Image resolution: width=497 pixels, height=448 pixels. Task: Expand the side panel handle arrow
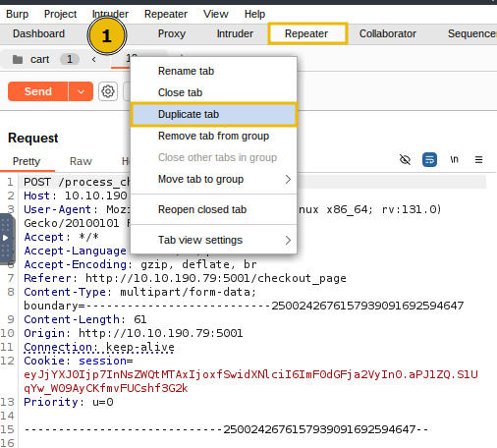point(6,238)
